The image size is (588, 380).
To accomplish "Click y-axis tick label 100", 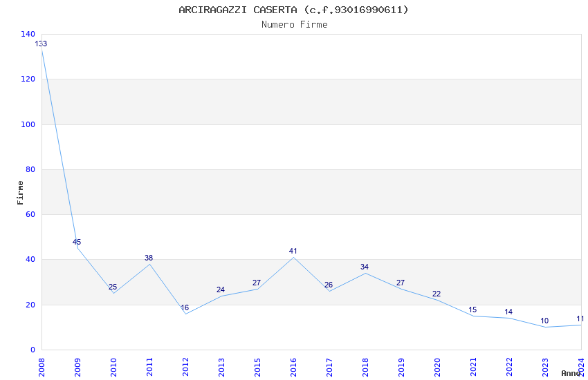I will coord(28,124).
